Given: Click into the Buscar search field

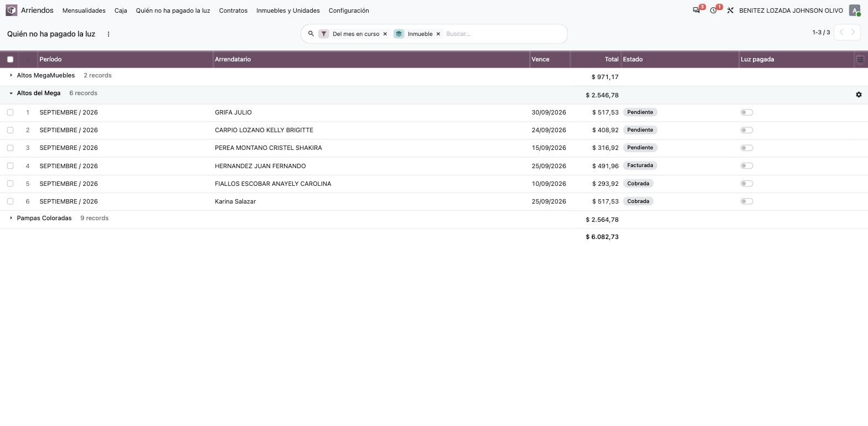Looking at the screenshot, I should 504,34.
